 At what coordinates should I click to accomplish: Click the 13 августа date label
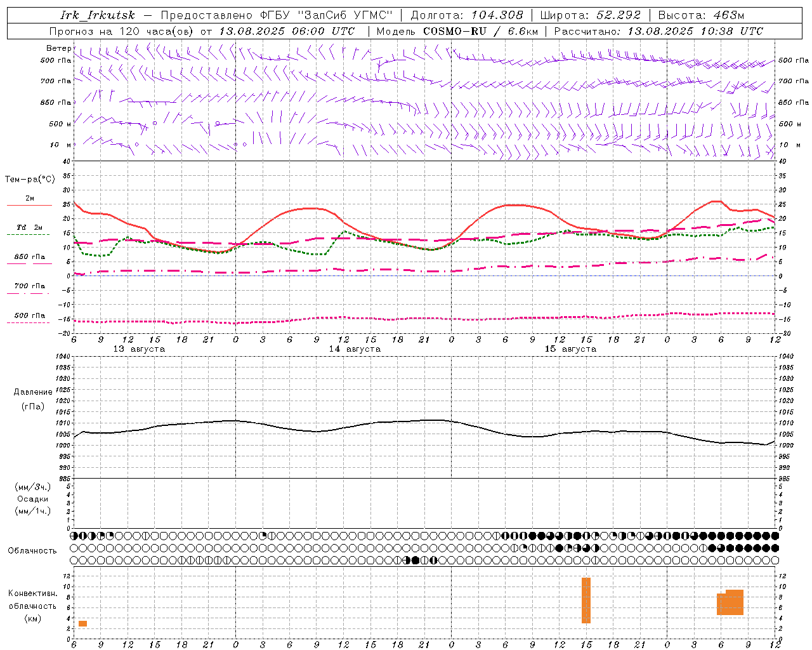[139, 349]
